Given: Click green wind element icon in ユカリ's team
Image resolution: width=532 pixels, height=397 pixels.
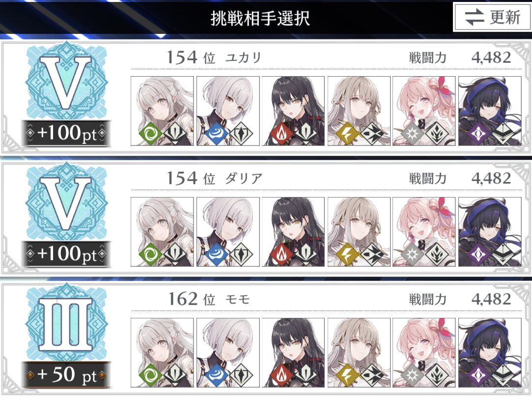Looking at the screenshot, I should 150,134.
